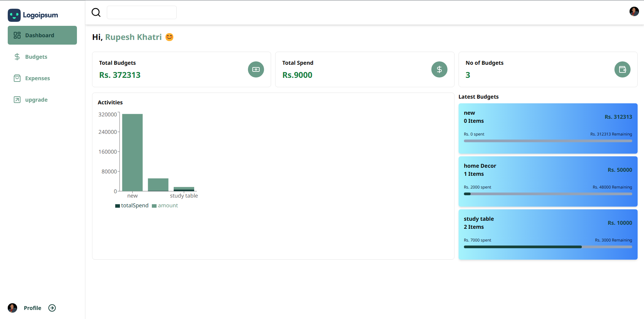Open the Profile link
The height and width of the screenshot is (319, 644).
coord(33,308)
